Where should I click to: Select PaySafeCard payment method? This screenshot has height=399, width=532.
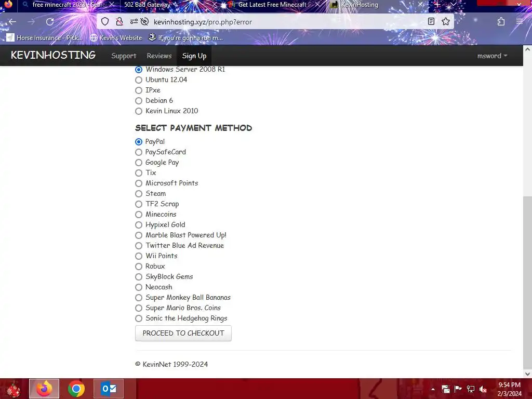138,152
